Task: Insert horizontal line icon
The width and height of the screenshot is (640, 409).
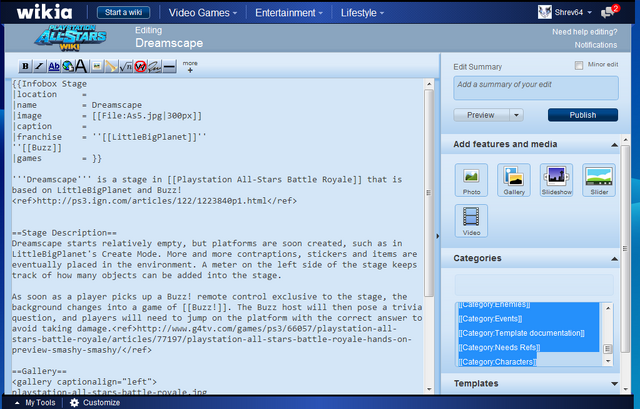Action: [x=169, y=66]
